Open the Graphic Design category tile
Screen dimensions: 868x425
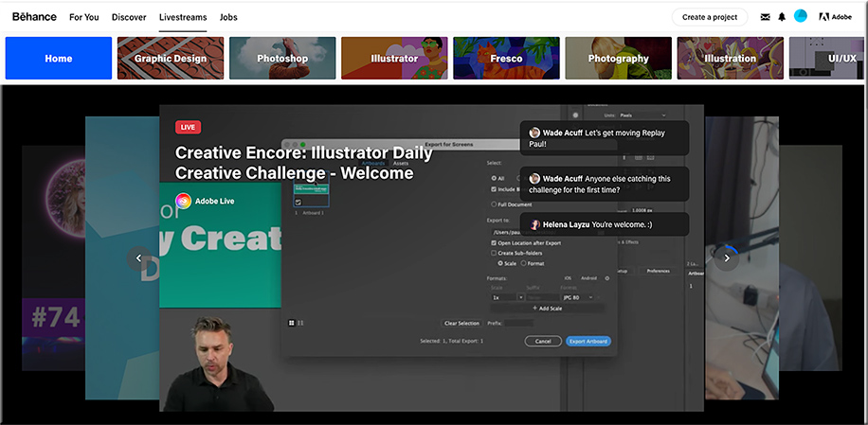[x=171, y=58]
